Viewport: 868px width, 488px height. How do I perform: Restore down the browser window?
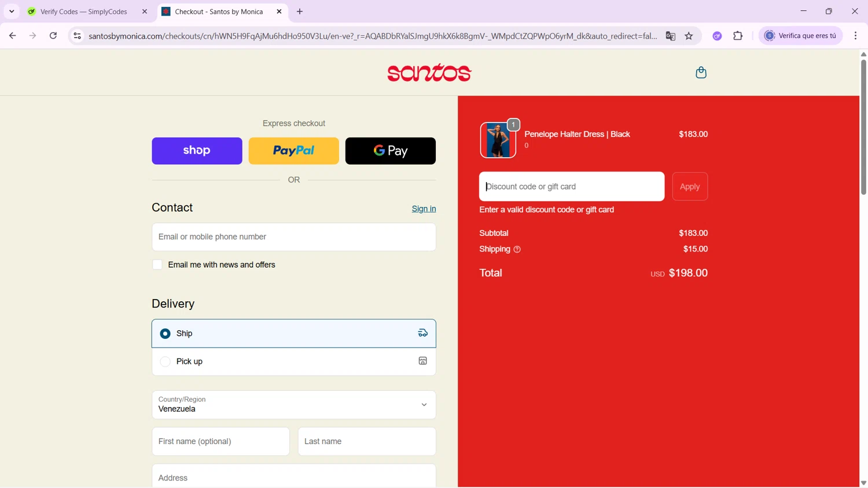(829, 11)
